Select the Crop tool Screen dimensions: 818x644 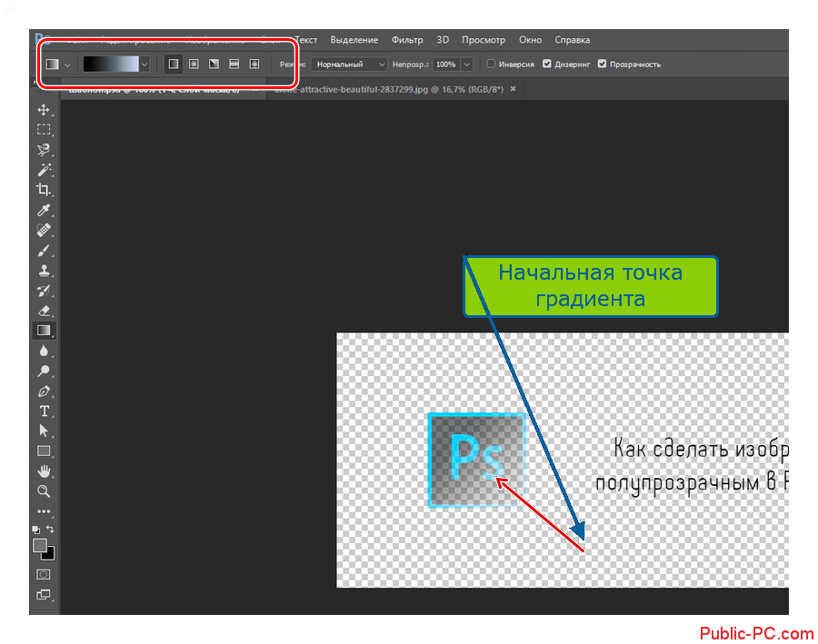tap(44, 190)
